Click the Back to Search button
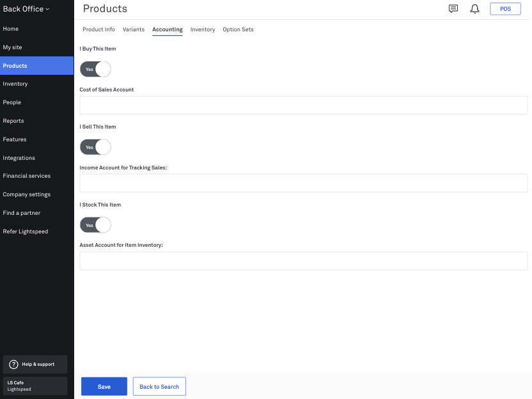Screen dimensions: 532x399 tap(159, 386)
